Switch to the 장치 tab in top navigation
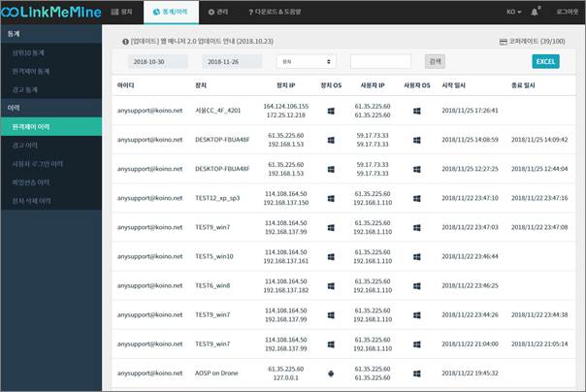 (x=121, y=12)
